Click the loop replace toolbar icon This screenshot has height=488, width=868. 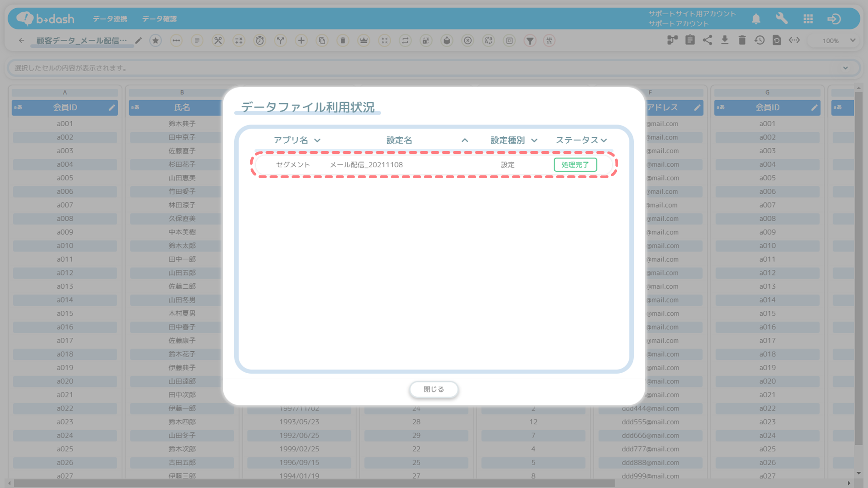pyautogui.click(x=405, y=40)
